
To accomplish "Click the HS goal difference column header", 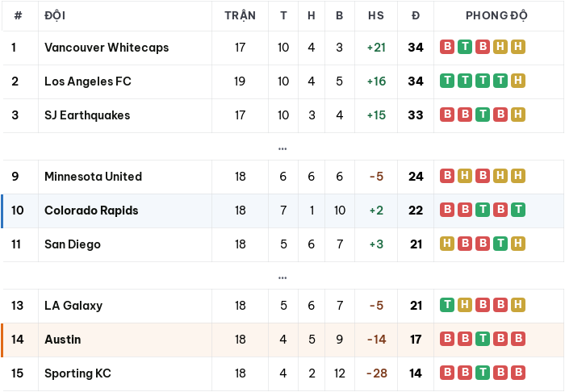I will (x=376, y=15).
